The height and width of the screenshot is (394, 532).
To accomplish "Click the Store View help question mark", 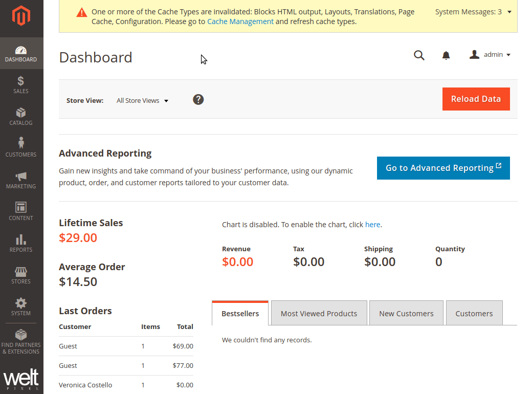I will click(198, 99).
